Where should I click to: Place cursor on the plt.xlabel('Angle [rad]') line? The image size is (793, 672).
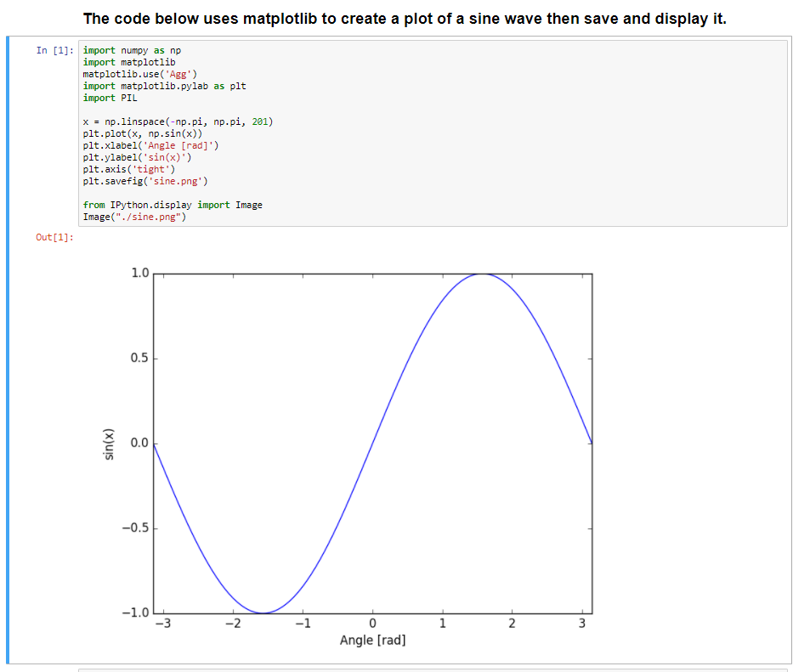pyautogui.click(x=150, y=146)
